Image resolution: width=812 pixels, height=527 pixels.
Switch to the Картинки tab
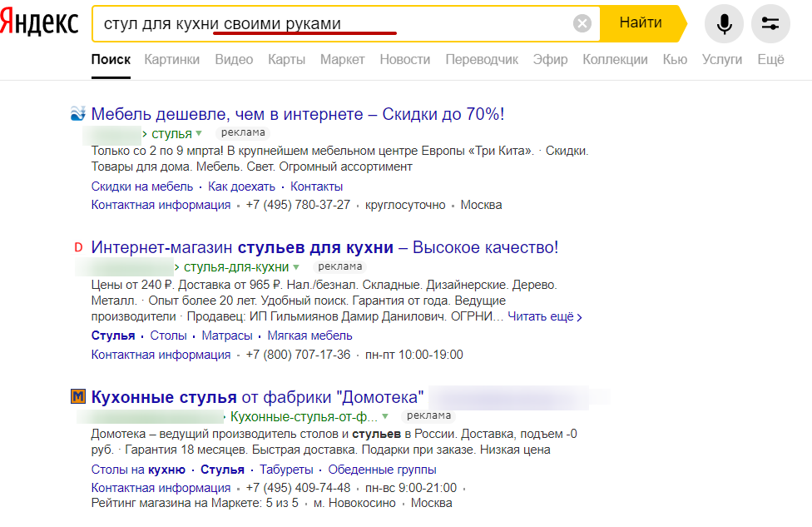[x=172, y=60]
